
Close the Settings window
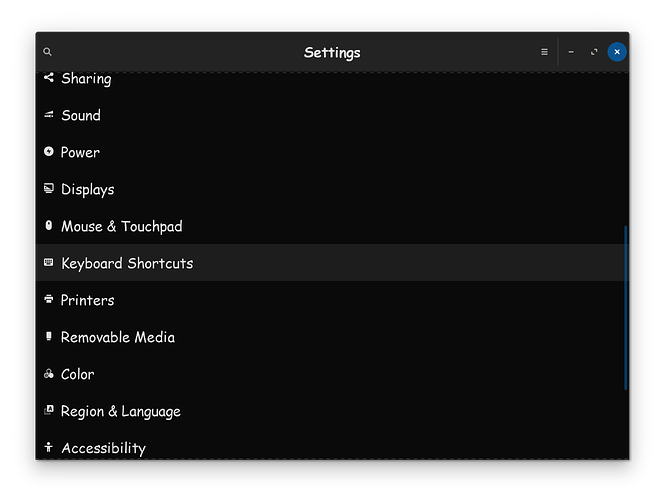[617, 52]
